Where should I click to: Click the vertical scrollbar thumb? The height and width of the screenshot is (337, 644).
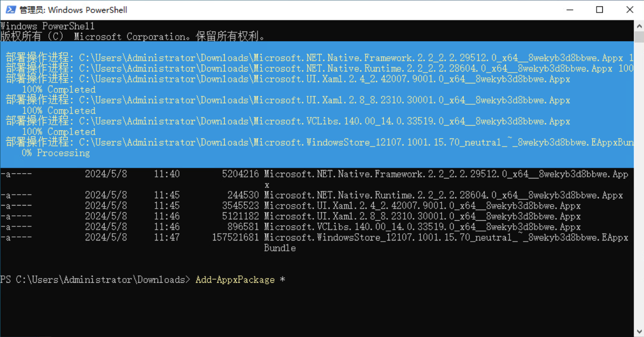coord(639,37)
